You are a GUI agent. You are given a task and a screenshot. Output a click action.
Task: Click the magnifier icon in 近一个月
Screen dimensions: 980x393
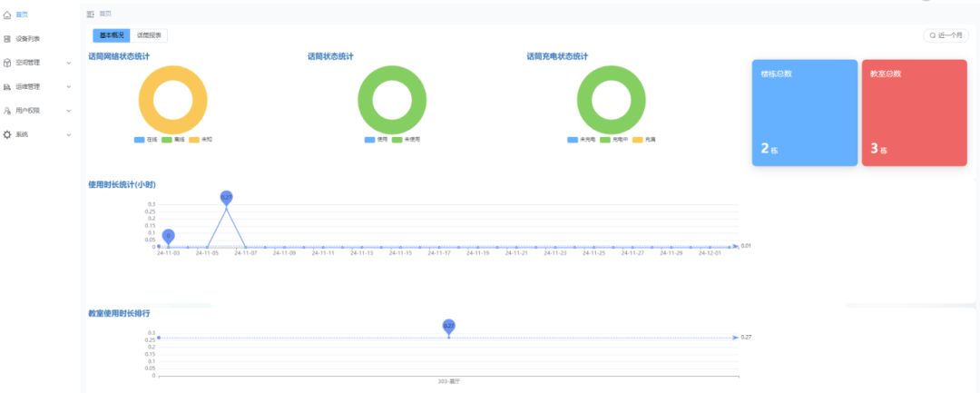932,35
